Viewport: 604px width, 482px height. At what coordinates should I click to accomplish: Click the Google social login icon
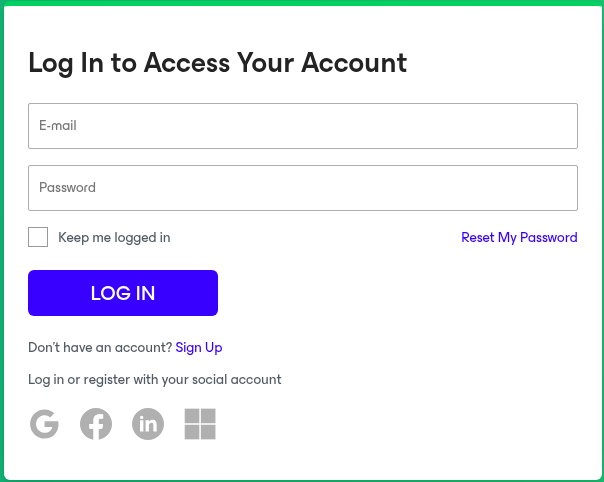[x=44, y=424]
